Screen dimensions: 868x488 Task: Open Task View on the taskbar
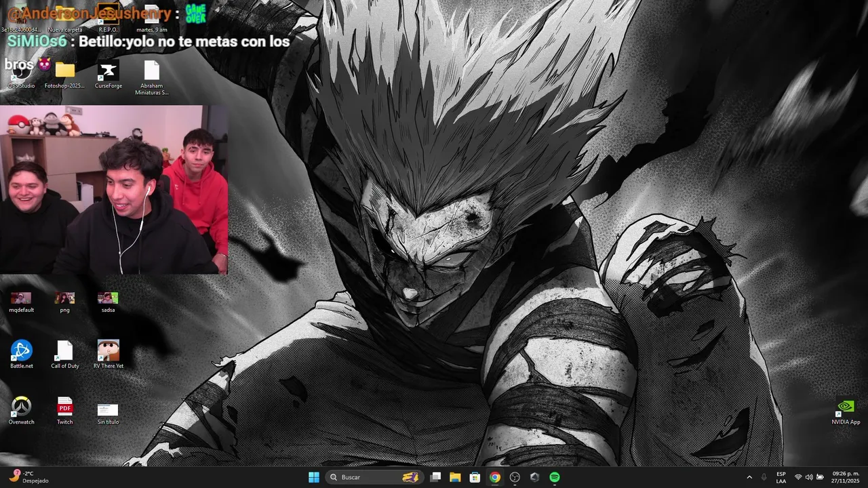435,477
